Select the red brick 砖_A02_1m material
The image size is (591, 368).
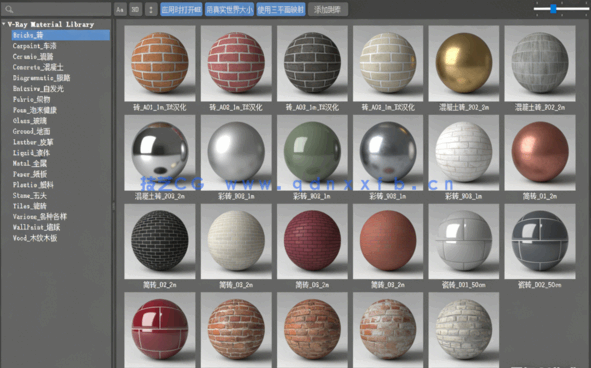pos(236,63)
